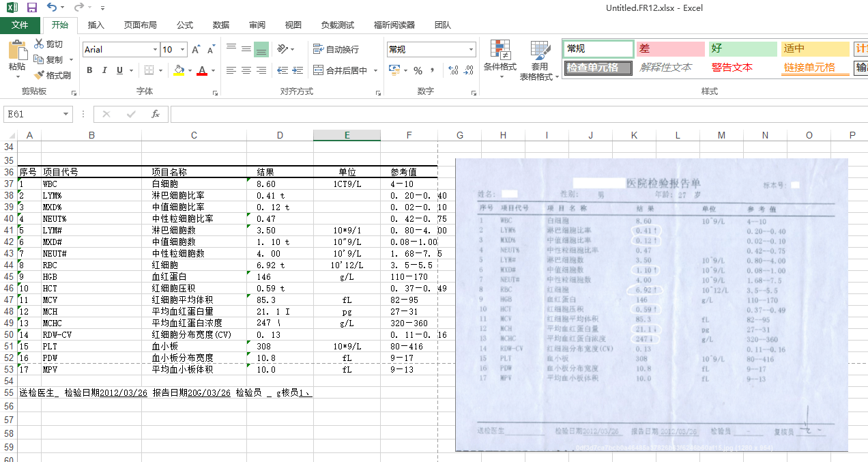Increase font size with the larger A icon
Viewport: 868px width, 462px height.
click(x=196, y=50)
